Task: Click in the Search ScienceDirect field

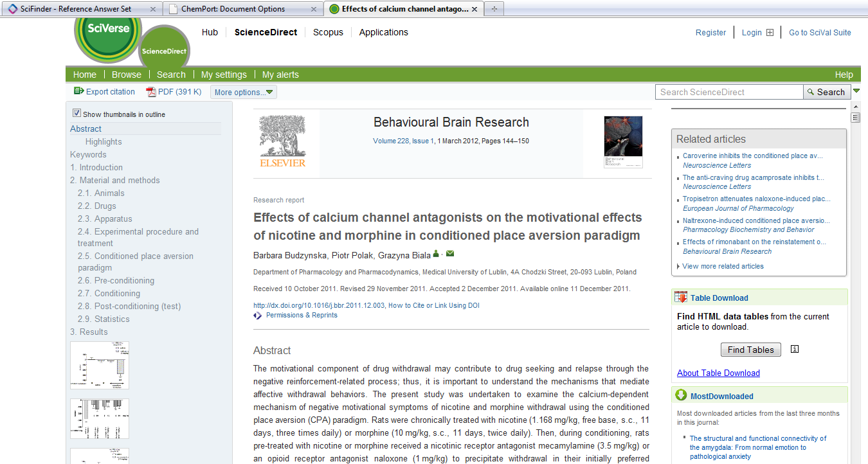Action: point(729,92)
